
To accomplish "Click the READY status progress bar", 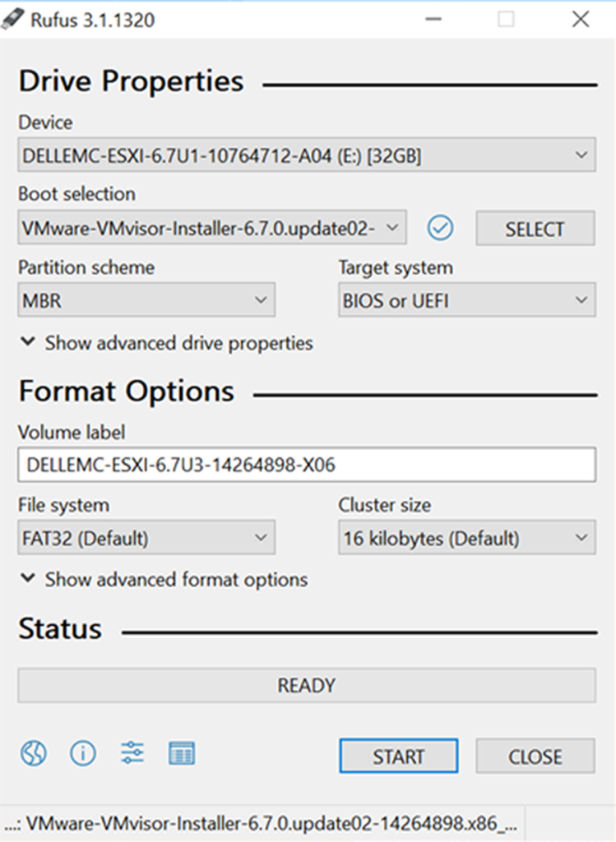I will tap(306, 685).
